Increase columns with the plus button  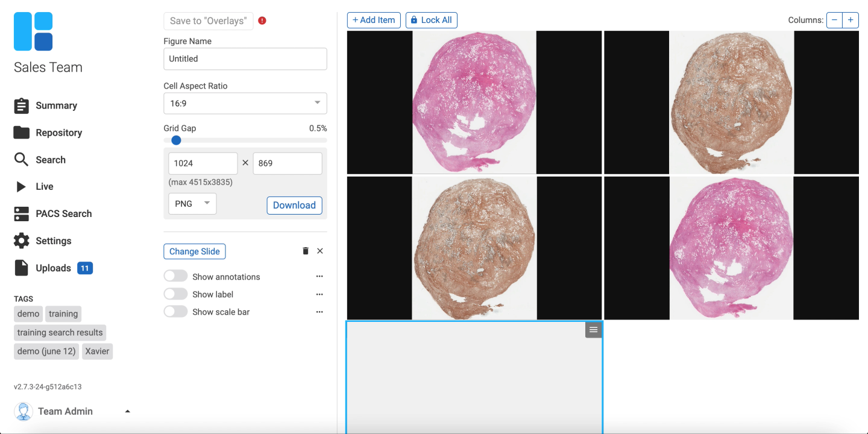851,20
